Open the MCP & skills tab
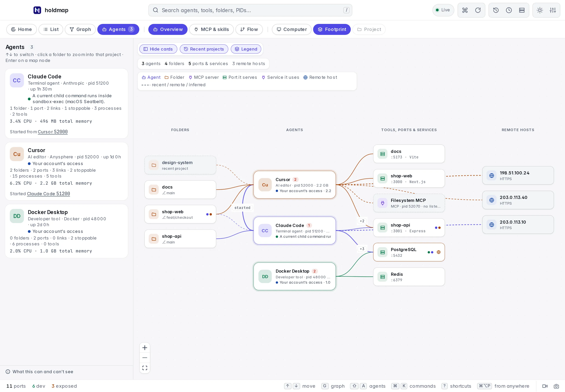The width and height of the screenshot is (565, 392). click(x=211, y=29)
